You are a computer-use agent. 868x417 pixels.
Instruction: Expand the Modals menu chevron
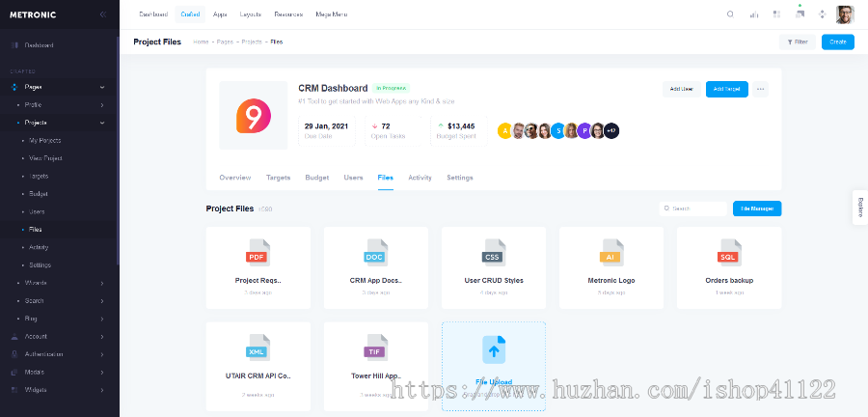102,373
